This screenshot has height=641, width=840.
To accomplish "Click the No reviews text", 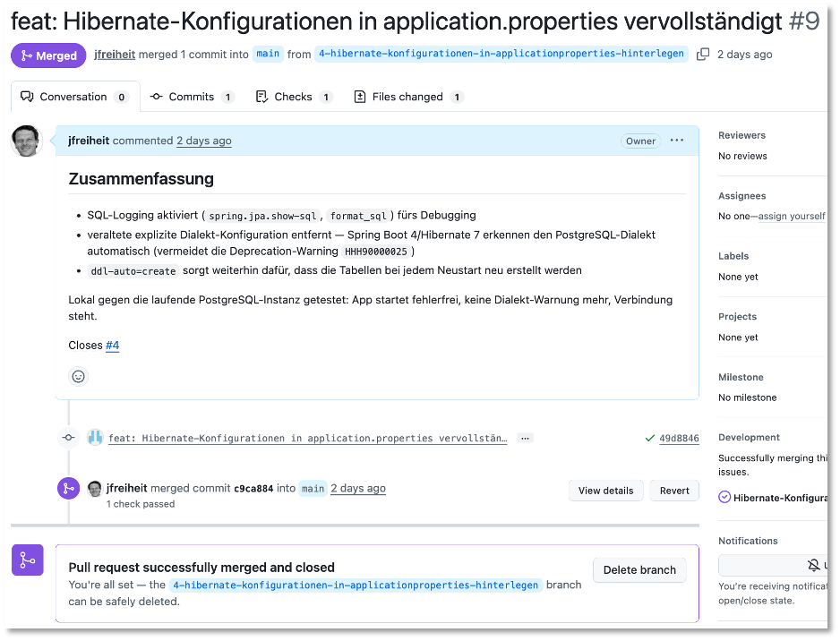I will tap(742, 156).
